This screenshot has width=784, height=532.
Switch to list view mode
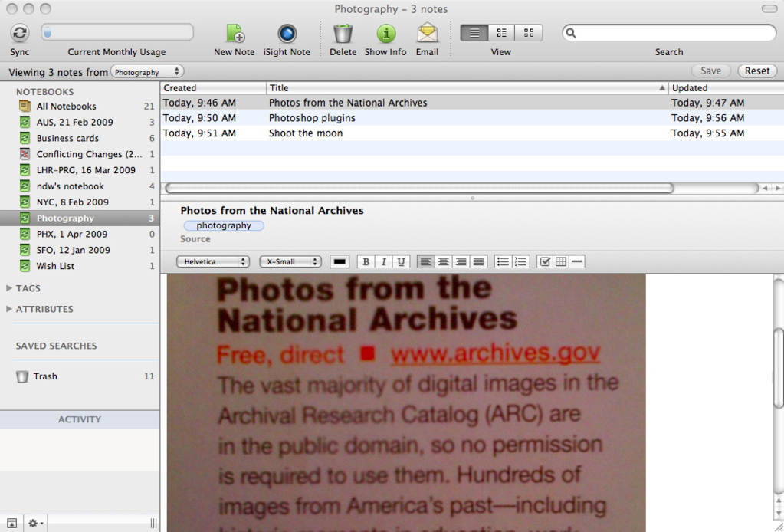[x=474, y=33]
